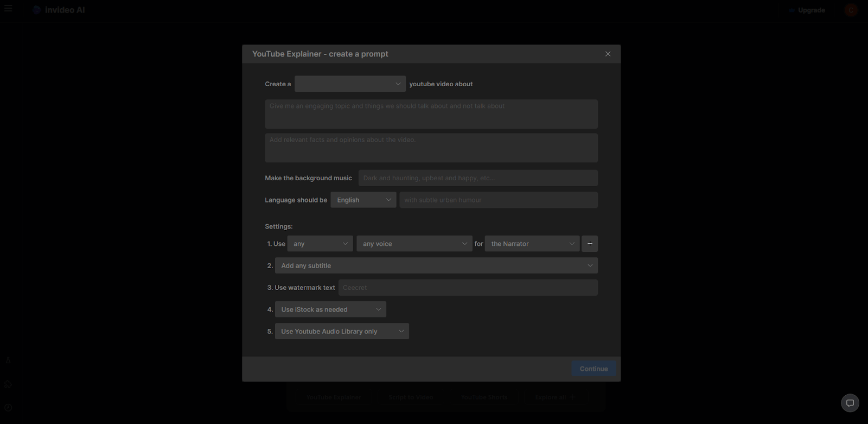Click the Upgrade button

click(807, 10)
